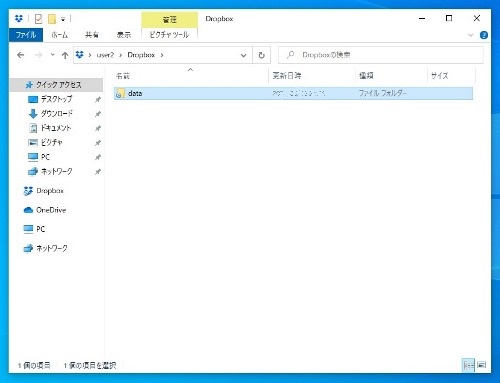
Task: Go up one folder level
Action: coord(65,55)
